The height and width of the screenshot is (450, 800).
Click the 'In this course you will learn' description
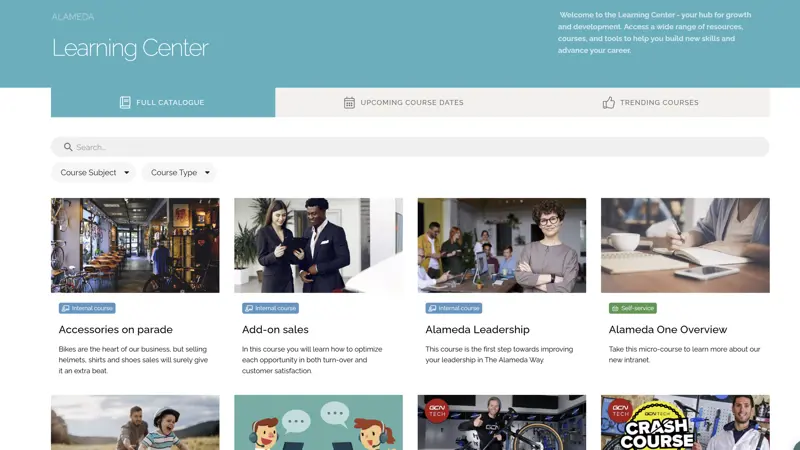(312, 360)
